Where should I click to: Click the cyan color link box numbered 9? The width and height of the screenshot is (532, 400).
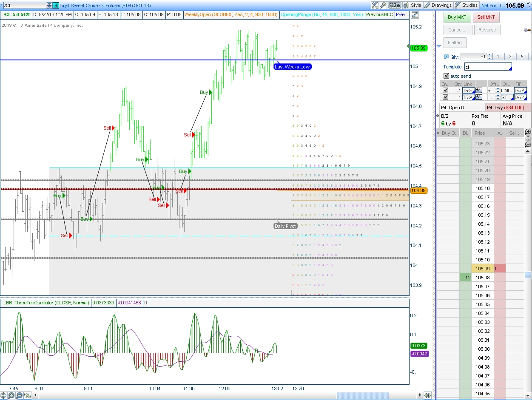[x=56, y=6]
